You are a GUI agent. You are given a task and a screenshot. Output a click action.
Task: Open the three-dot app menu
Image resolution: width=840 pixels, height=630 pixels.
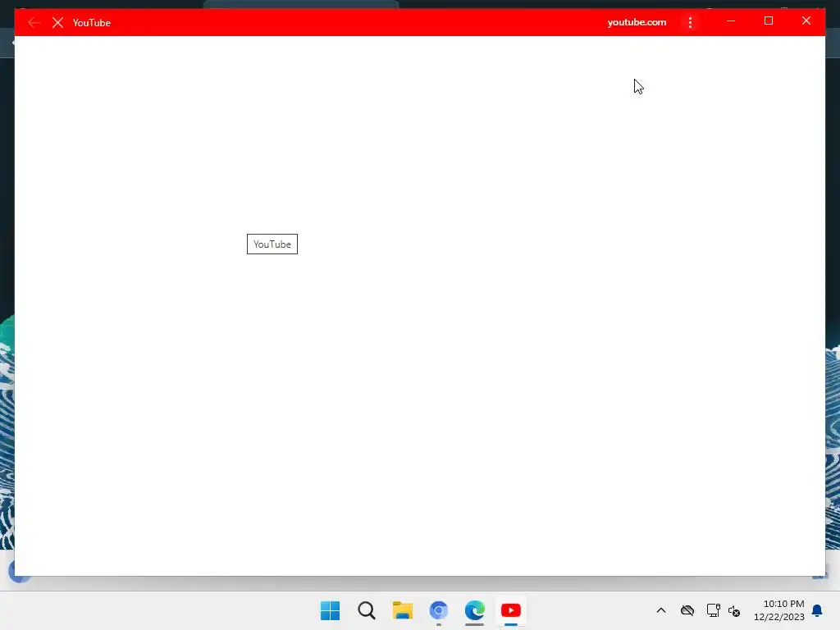pos(690,22)
